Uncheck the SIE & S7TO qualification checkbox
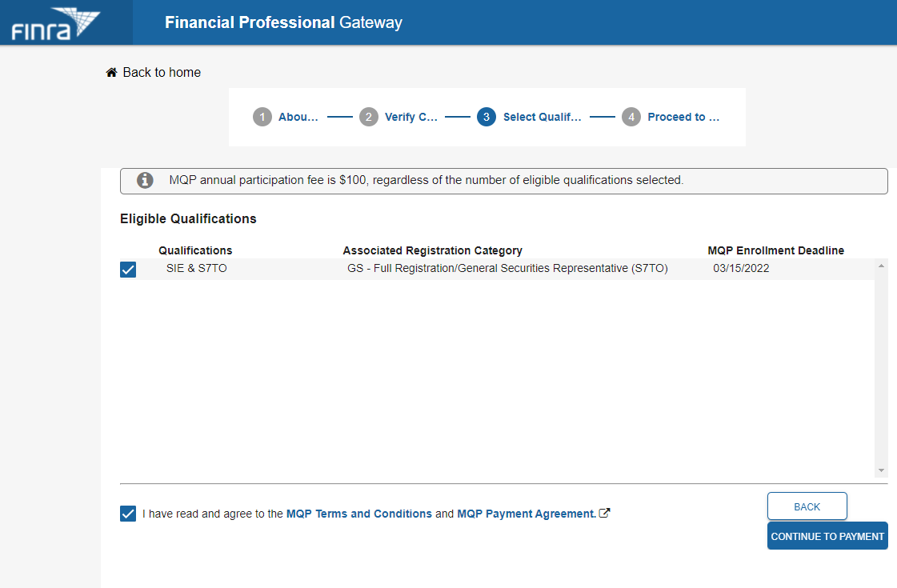 [128, 270]
